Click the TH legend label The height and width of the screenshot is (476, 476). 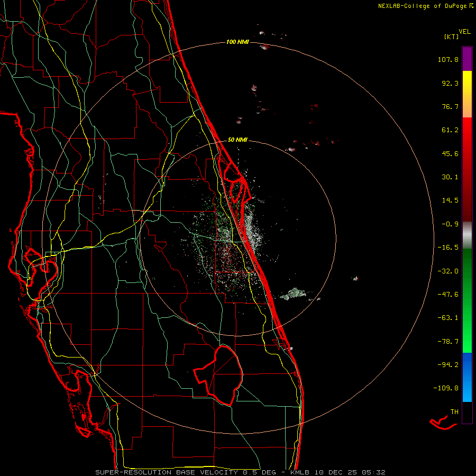pos(454,412)
